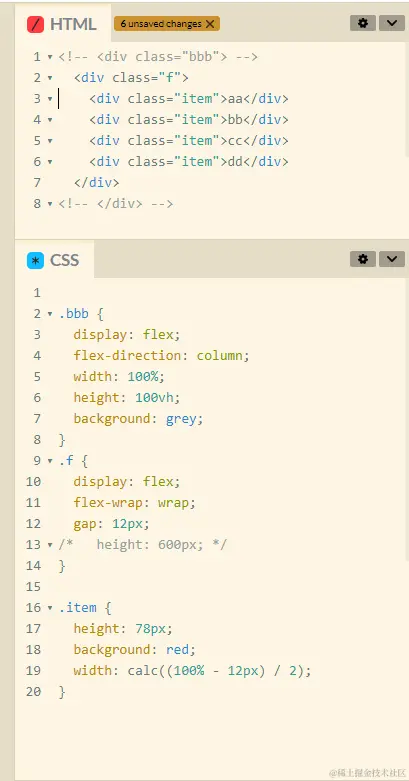The height and width of the screenshot is (781, 409).
Task: Click 'display: flex;' on CSS line 3
Action: tap(127, 335)
